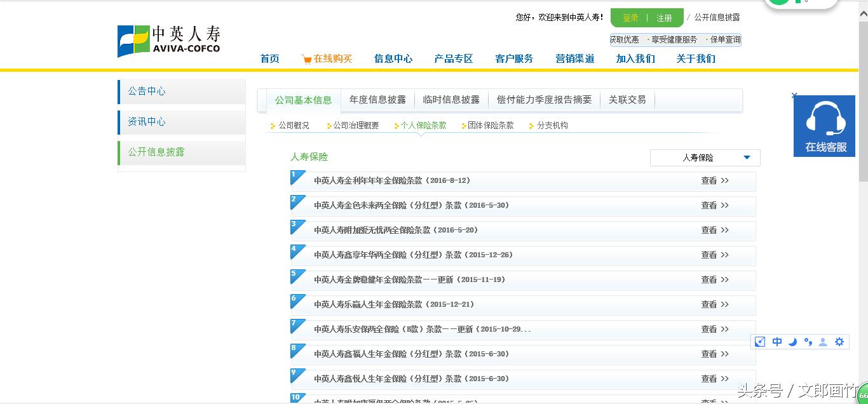Image resolution: width=868 pixels, height=404 pixels.
Task: Click the blue number 1 ribbon badge
Action: (295, 176)
